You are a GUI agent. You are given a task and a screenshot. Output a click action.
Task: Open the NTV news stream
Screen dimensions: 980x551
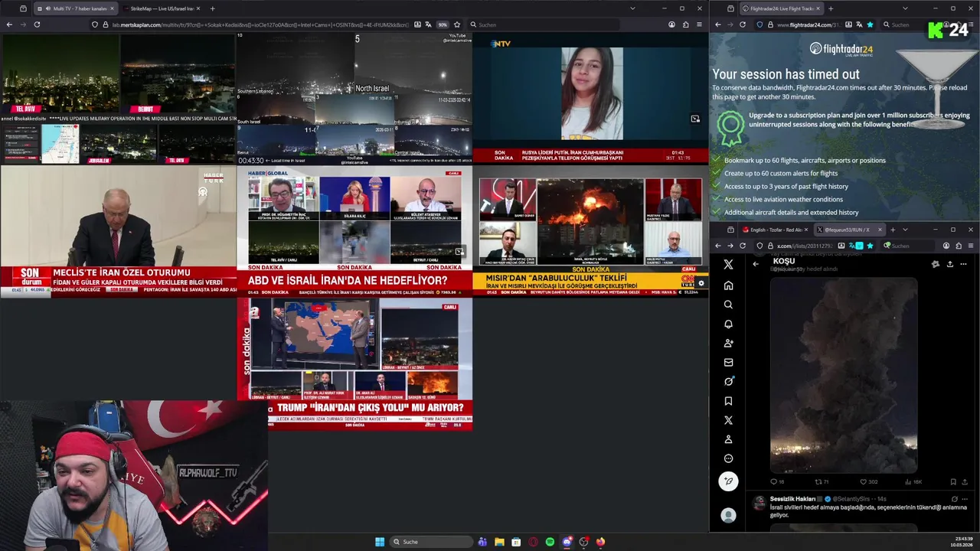[x=590, y=98]
